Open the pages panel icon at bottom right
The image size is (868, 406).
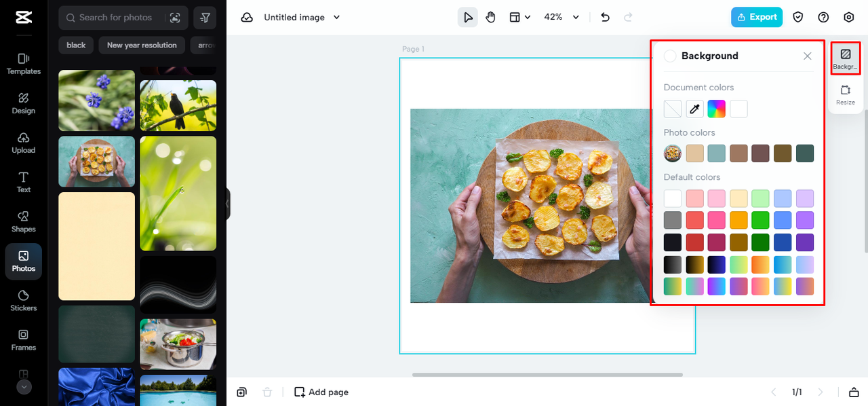tap(853, 392)
